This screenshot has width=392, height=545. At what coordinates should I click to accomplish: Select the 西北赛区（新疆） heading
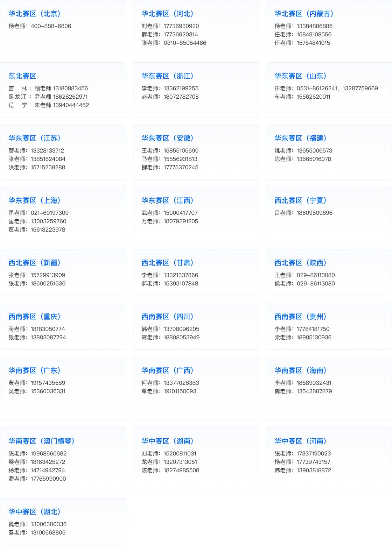[34, 263]
